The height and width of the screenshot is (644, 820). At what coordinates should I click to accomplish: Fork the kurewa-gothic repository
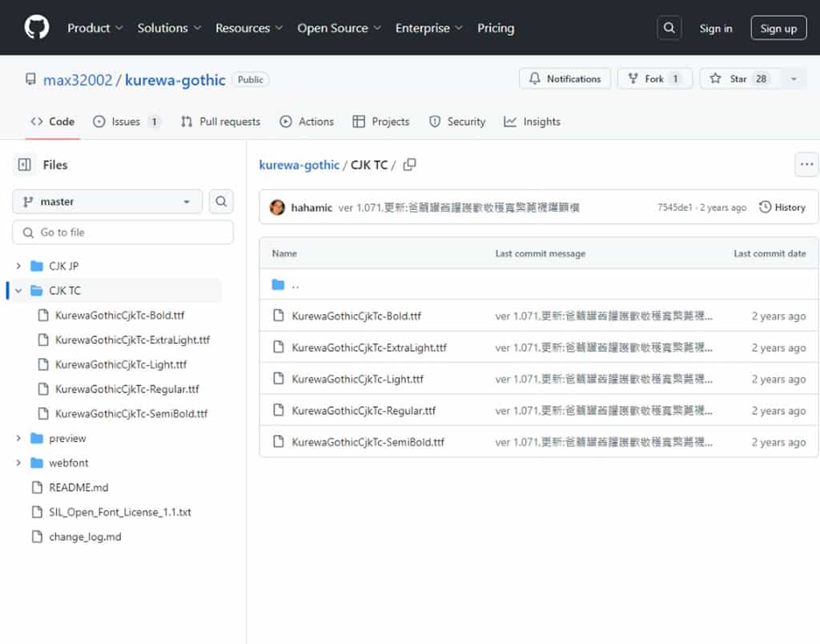coord(655,78)
